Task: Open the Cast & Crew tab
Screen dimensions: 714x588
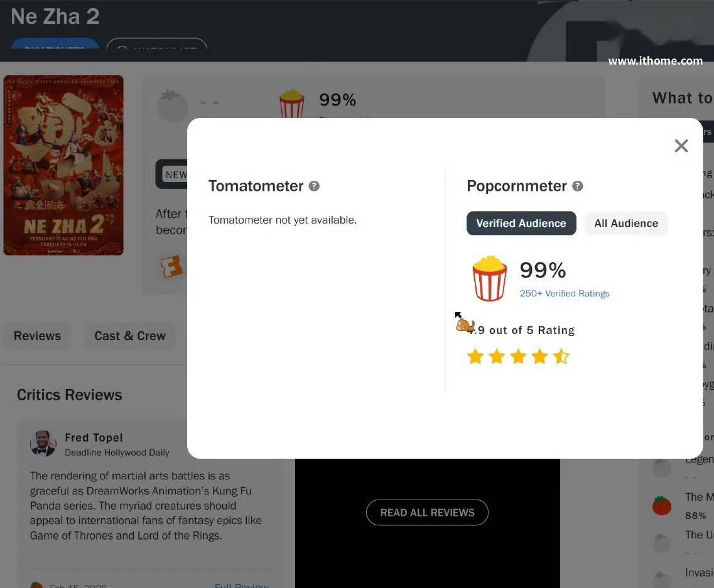Action: click(130, 335)
